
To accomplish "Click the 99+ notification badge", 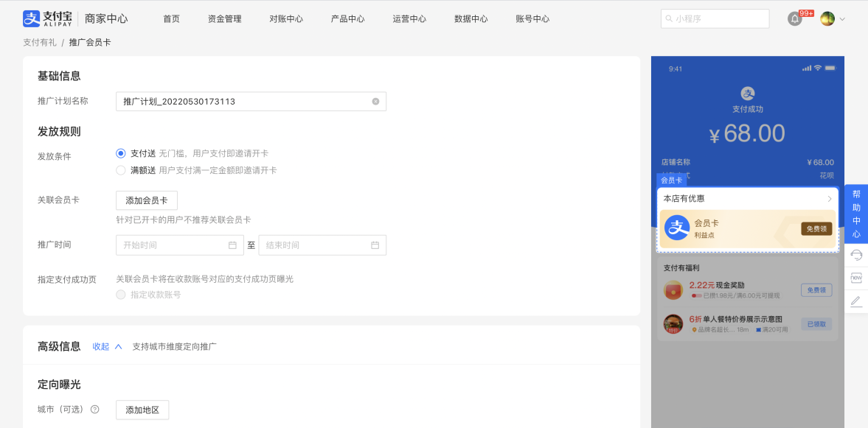I will pos(807,13).
